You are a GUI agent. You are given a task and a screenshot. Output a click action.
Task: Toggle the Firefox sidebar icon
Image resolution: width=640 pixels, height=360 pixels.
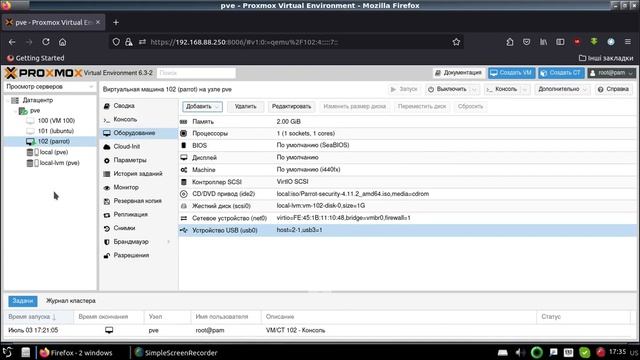tap(560, 42)
